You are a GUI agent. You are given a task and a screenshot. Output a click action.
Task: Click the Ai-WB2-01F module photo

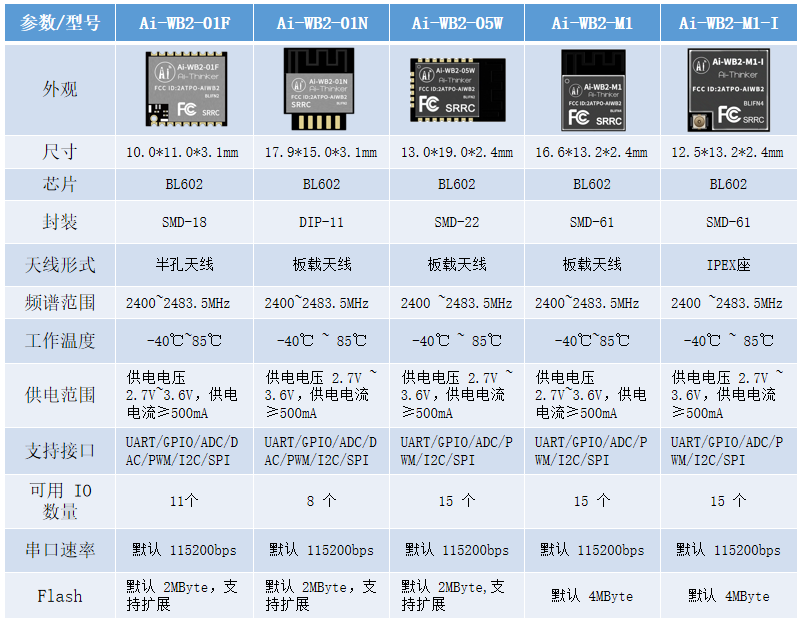[x=186, y=89]
